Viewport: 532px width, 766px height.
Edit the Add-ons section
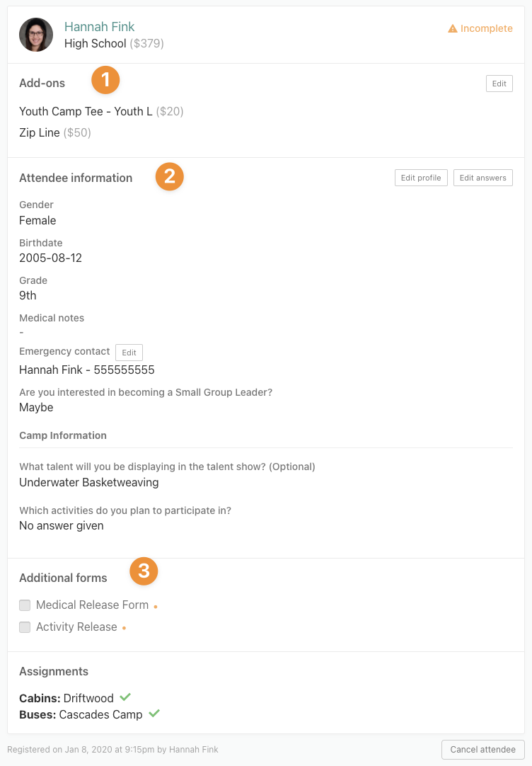[x=499, y=84]
